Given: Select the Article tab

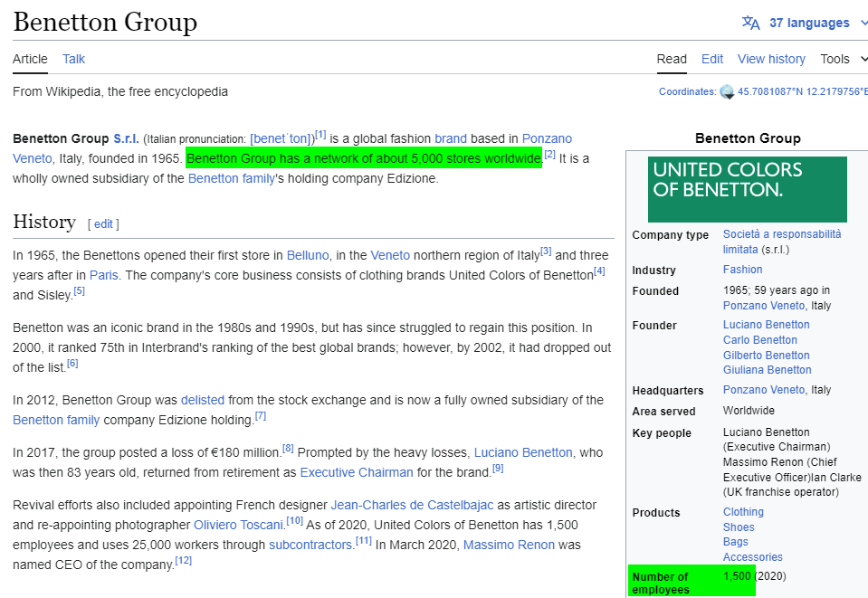Looking at the screenshot, I should 30,59.
